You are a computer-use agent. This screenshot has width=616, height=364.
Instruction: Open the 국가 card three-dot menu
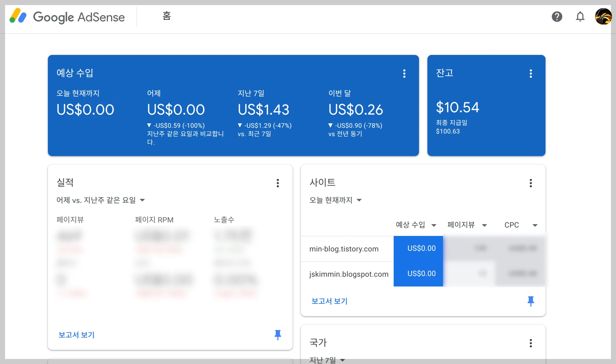531,343
